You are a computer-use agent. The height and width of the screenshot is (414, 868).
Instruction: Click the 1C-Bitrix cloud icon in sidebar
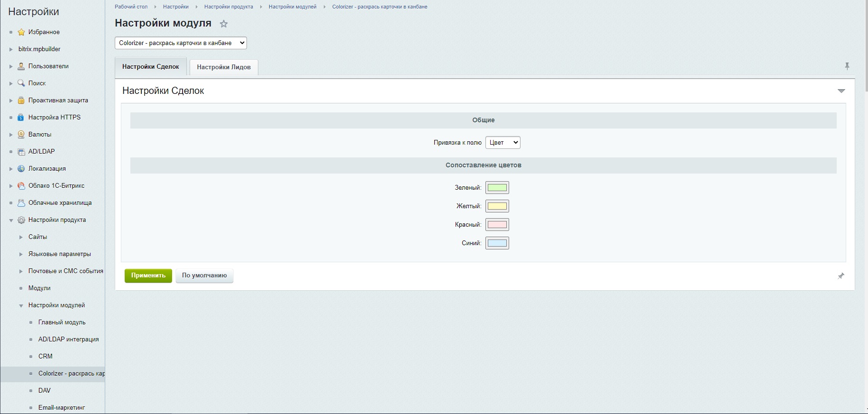(x=21, y=186)
